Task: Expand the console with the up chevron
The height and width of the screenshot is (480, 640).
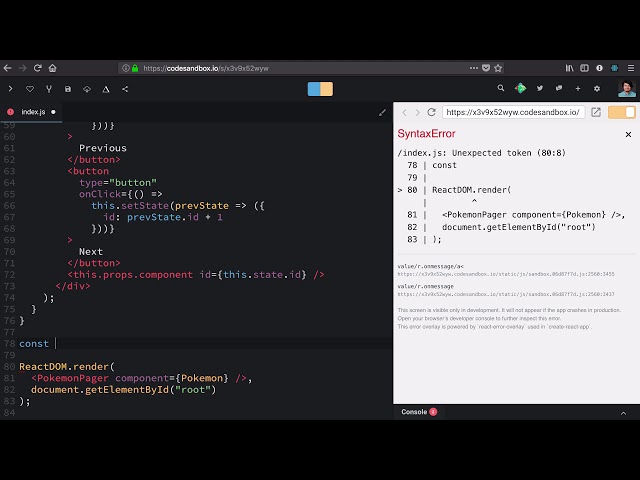Action: pos(623,413)
